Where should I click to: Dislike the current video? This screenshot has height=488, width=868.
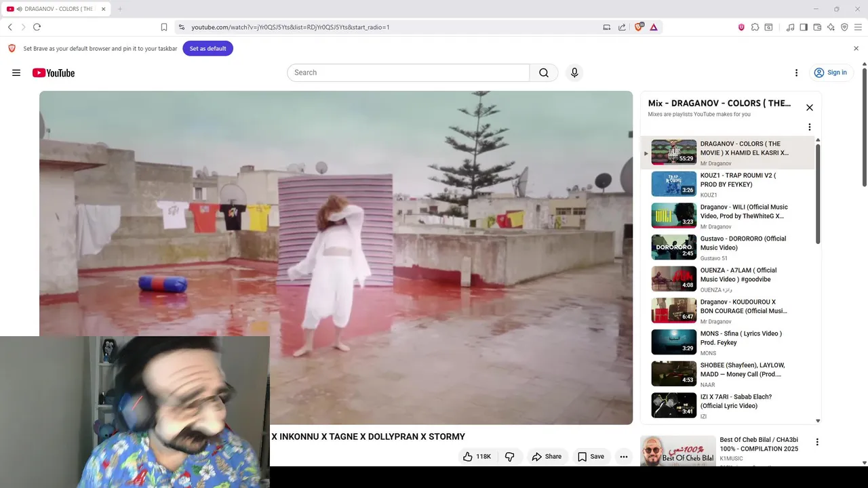coord(509,457)
